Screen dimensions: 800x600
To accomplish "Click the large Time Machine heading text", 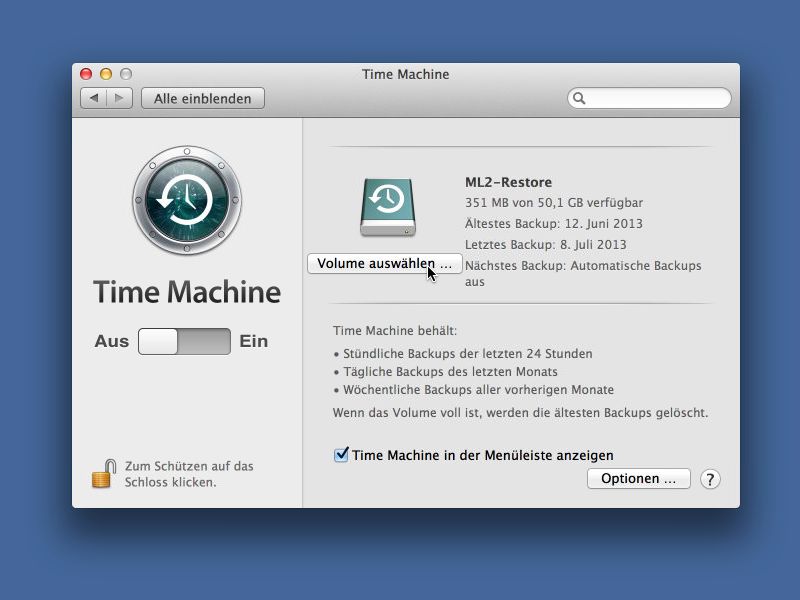I will pos(187,292).
